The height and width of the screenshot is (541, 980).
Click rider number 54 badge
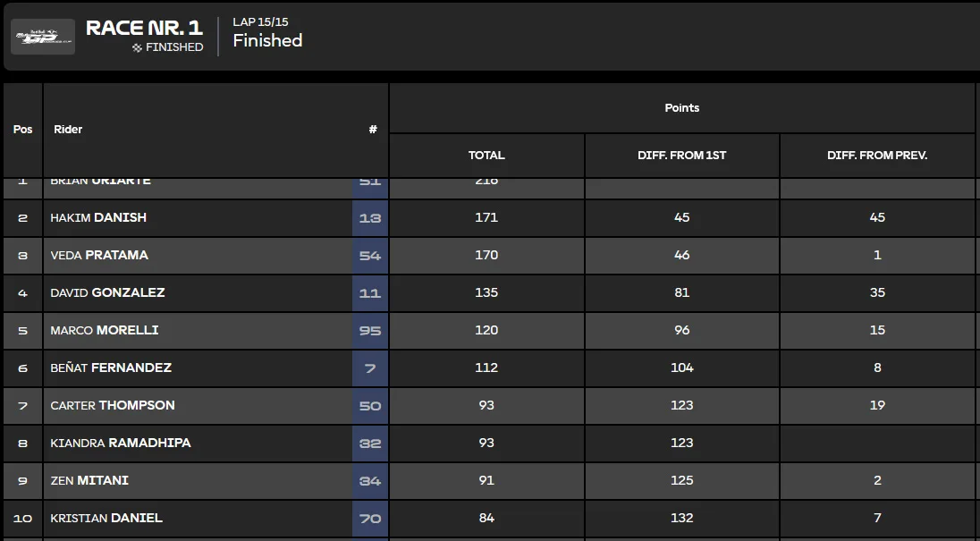[370, 256]
